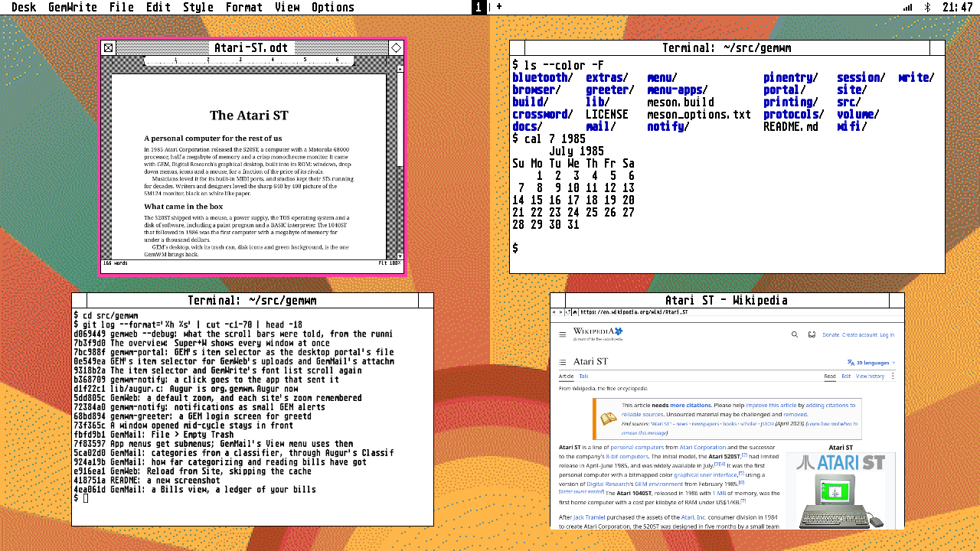Viewport: 980px width, 551px height.
Task: Switch to the Talk tab on Wikipedia
Action: point(583,377)
